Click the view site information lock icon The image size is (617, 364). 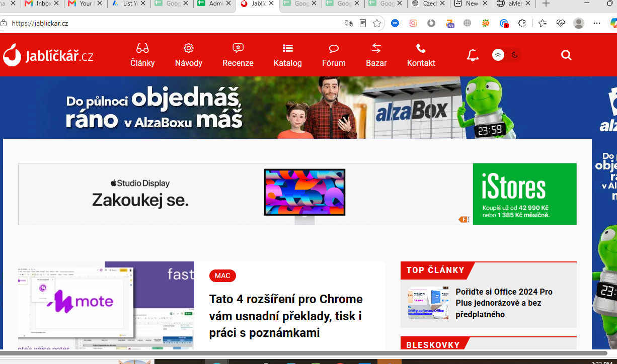[4, 23]
